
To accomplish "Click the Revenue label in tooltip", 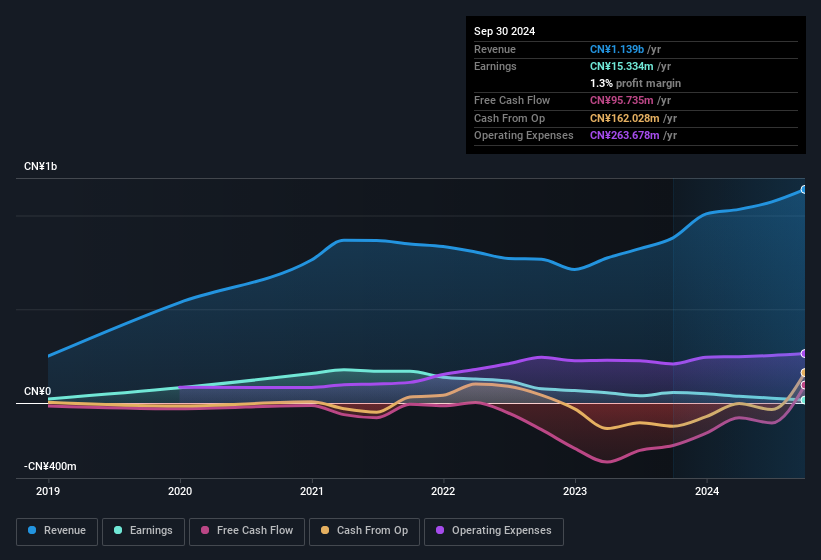I will (x=495, y=49).
